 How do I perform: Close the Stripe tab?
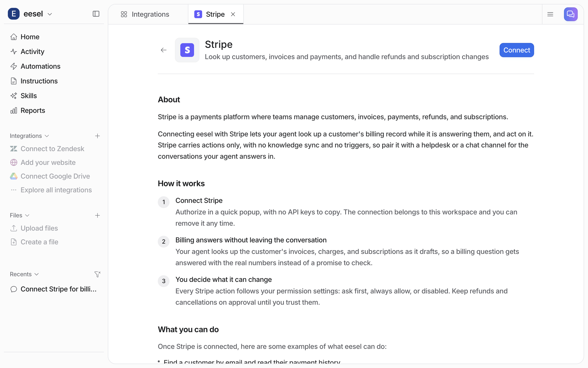233,14
